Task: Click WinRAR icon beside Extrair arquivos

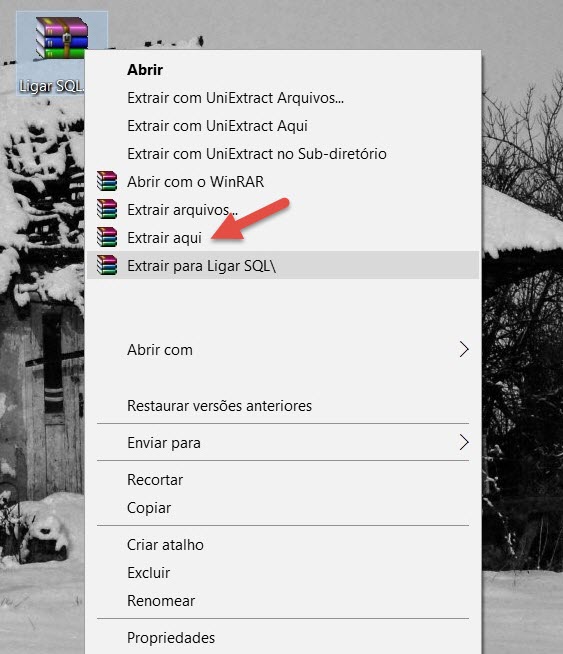Action: pos(107,209)
